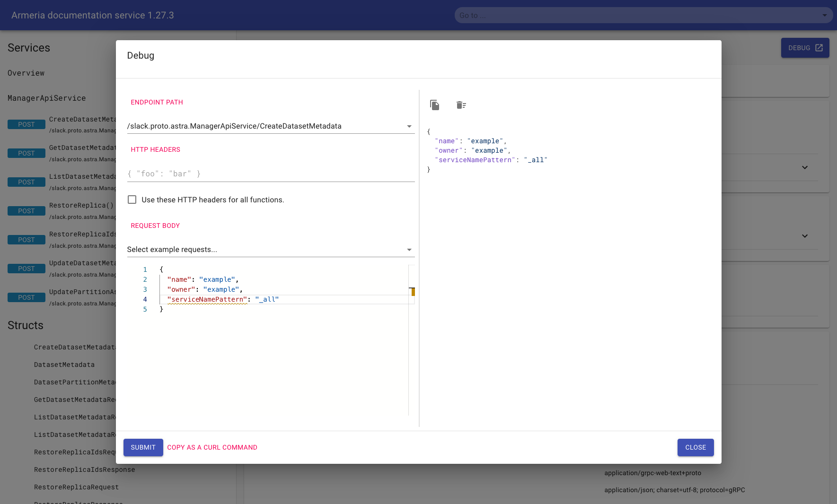Open the RestoreReplicaIdsResponse struct
Image resolution: width=837 pixels, height=504 pixels.
85,469
